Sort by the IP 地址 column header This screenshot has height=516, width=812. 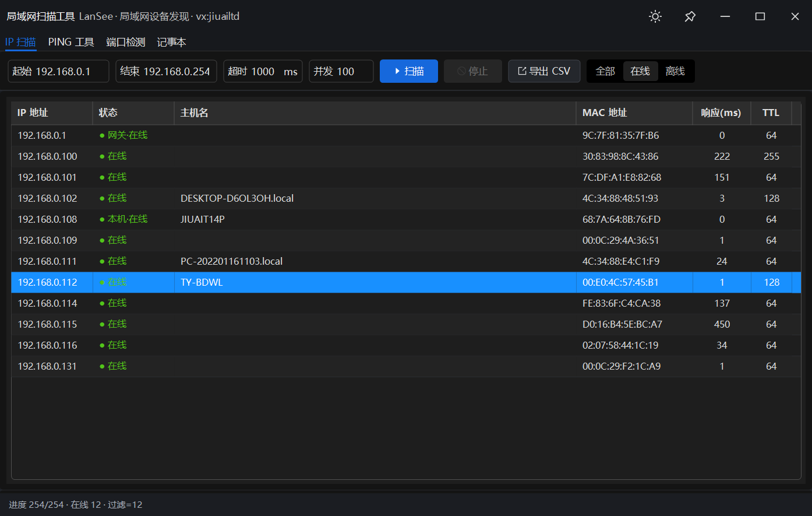click(x=52, y=113)
